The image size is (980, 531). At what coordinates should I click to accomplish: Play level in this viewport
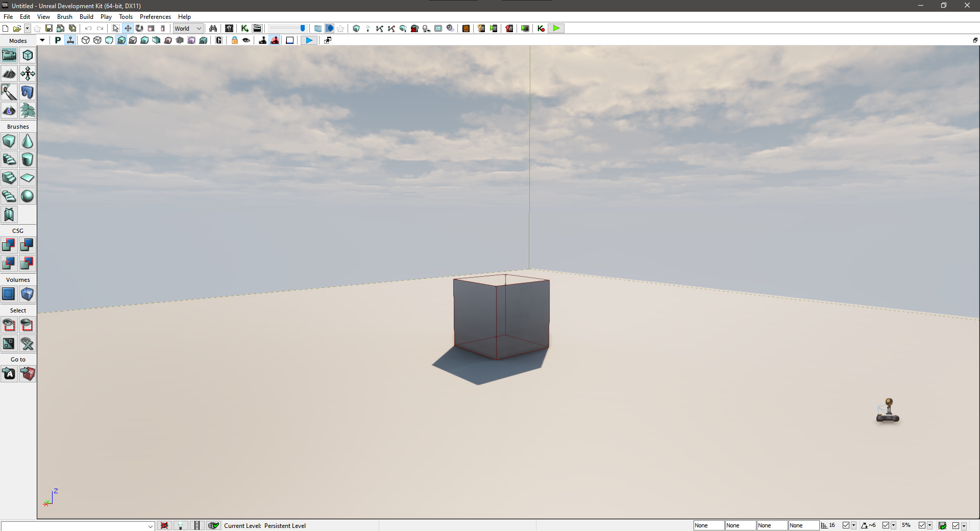click(x=309, y=40)
